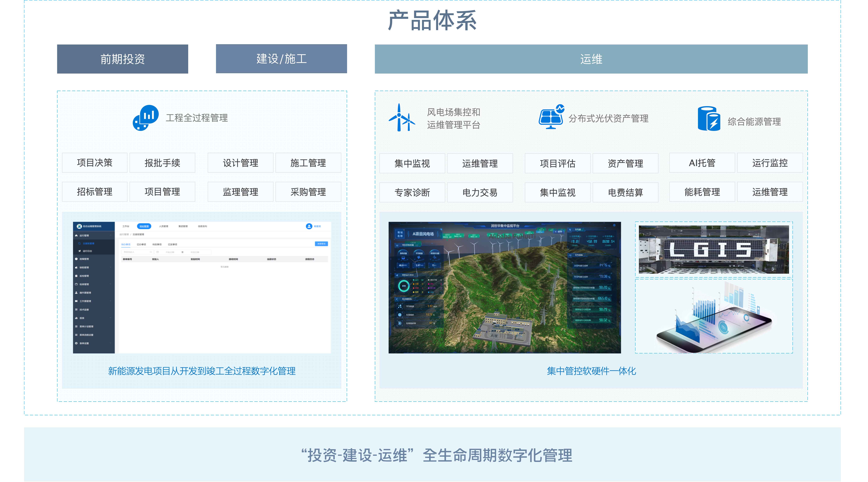Select the 场站管理 top navigation tab

click(x=144, y=226)
